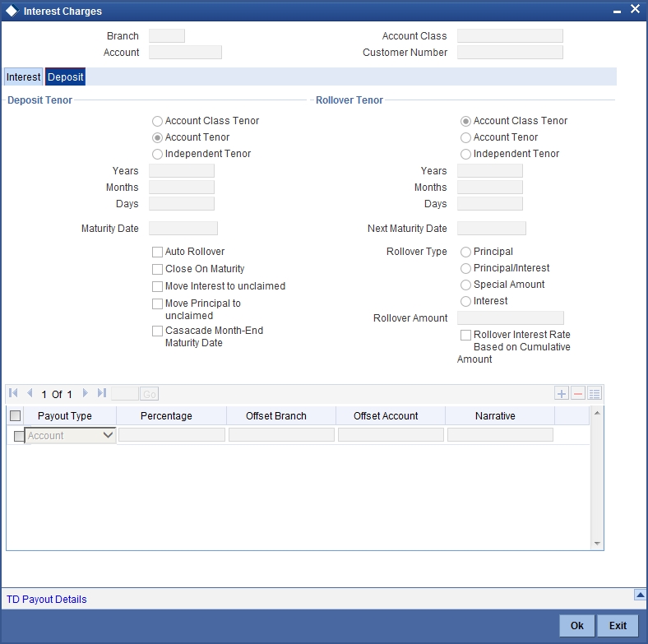Switch to the Deposit tab
This screenshot has width=648, height=644.
65,76
